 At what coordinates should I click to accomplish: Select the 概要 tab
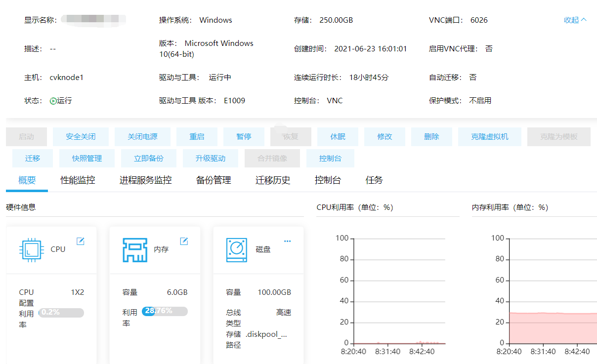27,180
